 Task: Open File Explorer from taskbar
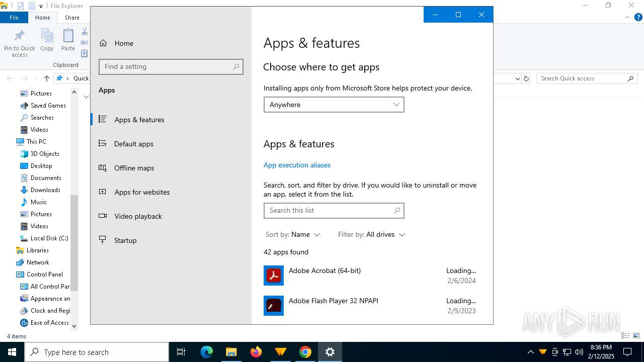tap(231, 352)
